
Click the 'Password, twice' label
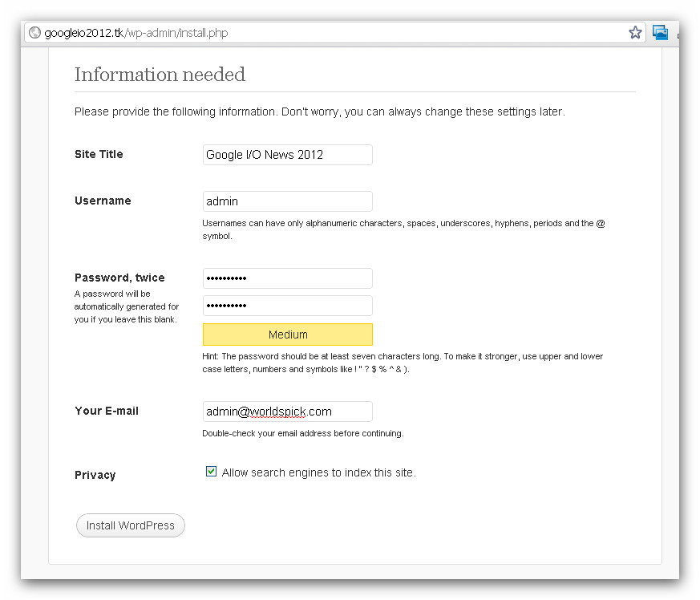pyautogui.click(x=119, y=278)
